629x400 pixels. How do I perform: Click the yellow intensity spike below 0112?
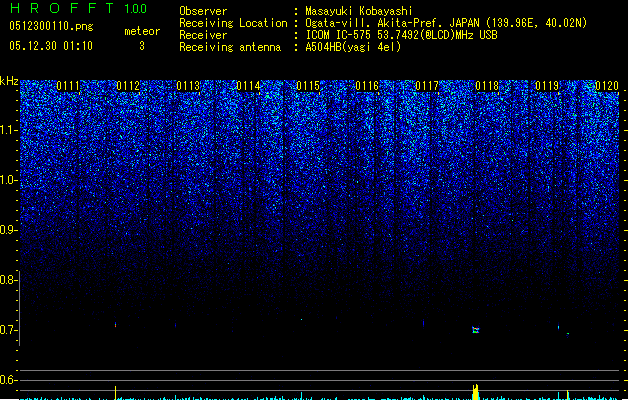[116, 393]
